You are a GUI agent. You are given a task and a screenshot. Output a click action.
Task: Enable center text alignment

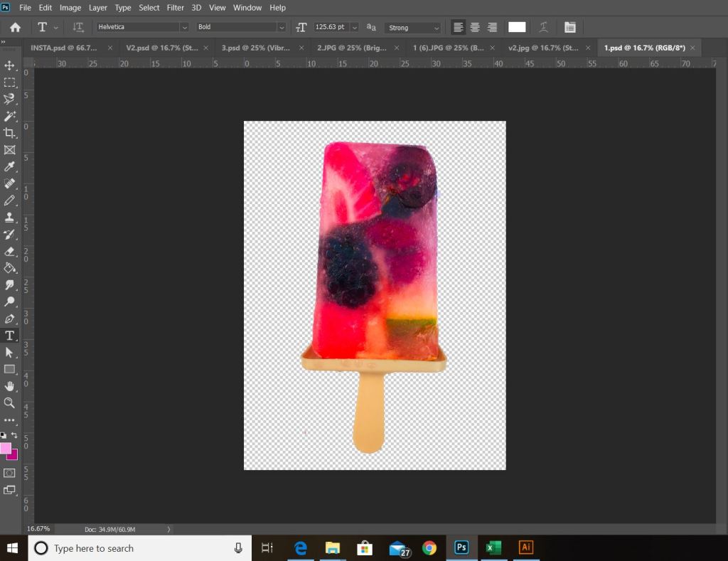pyautogui.click(x=474, y=27)
